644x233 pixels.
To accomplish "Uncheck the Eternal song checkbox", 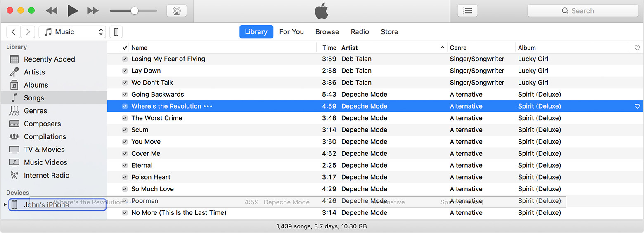I will pos(125,165).
